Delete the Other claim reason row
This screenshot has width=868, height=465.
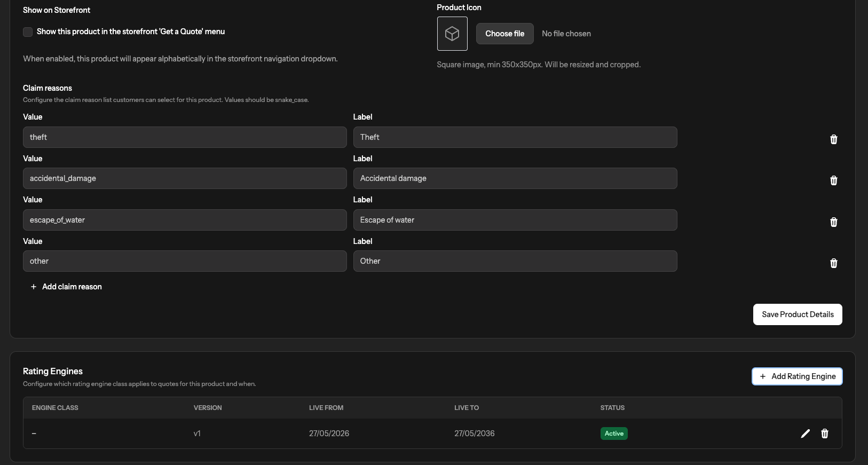pos(833,263)
